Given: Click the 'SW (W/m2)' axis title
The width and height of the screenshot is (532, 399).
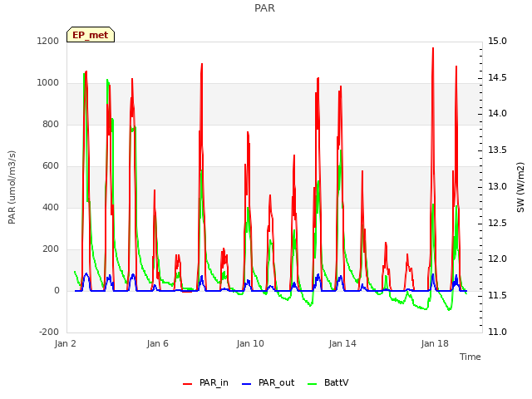Looking at the screenshot, I should coord(520,187).
